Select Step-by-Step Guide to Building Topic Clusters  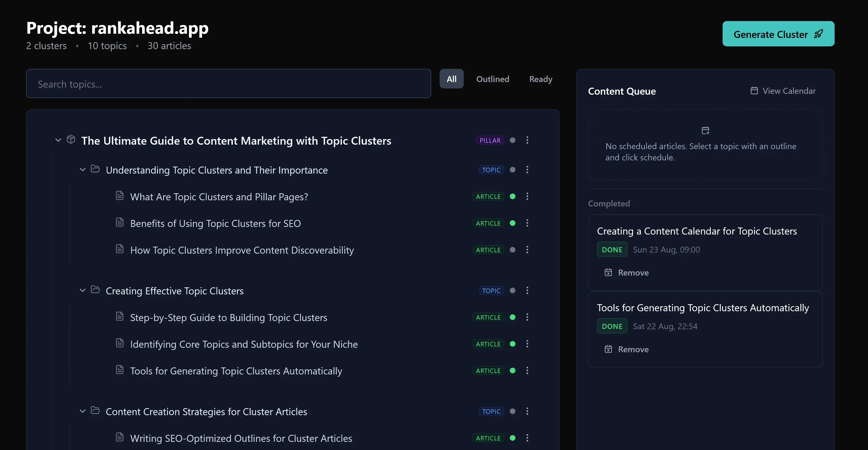click(x=229, y=317)
